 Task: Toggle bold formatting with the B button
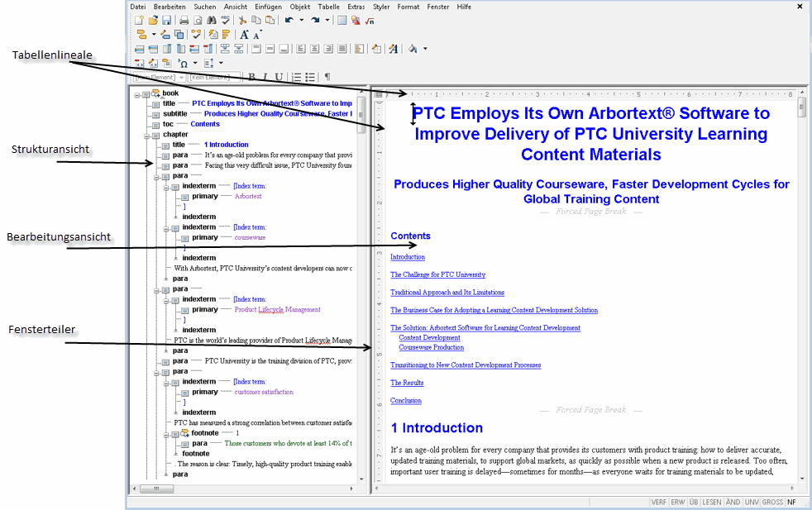pyautogui.click(x=251, y=77)
